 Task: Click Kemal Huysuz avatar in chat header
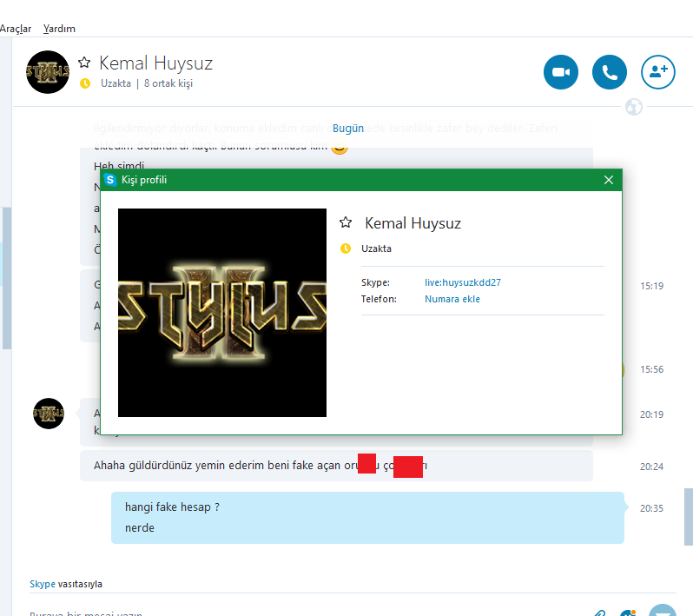[48, 72]
